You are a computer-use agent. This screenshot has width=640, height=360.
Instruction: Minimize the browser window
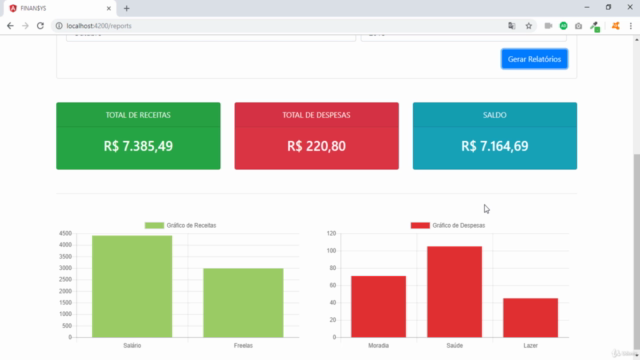pyautogui.click(x=587, y=7)
